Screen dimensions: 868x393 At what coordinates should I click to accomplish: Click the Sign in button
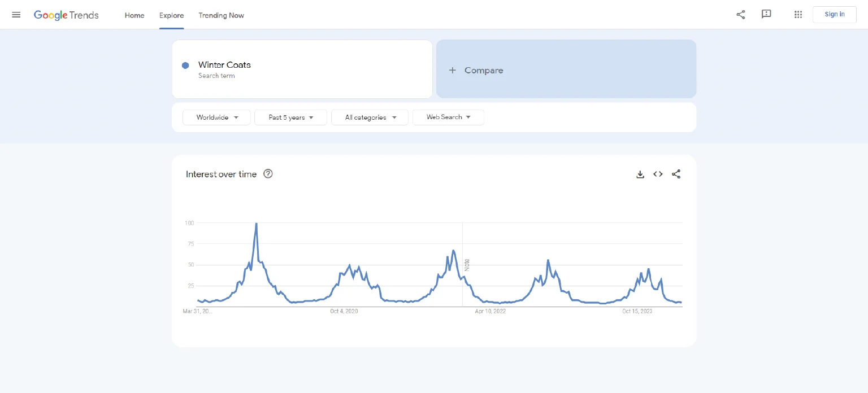point(834,15)
